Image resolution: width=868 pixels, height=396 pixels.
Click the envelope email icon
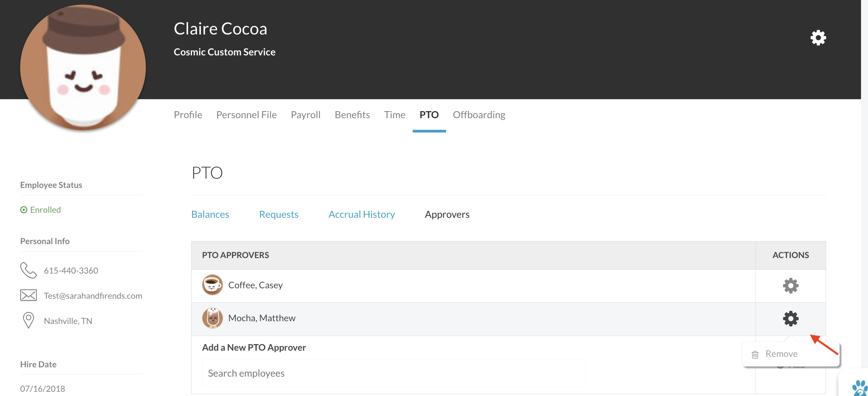point(28,295)
